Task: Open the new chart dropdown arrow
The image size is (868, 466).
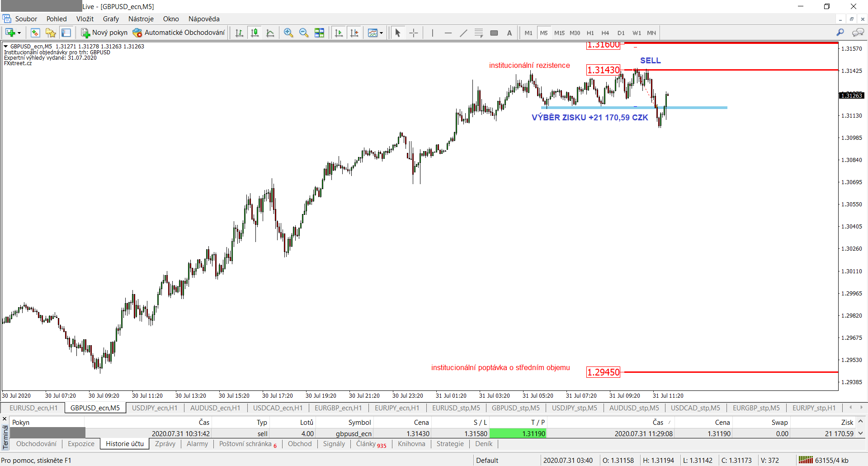Action: 19,33
